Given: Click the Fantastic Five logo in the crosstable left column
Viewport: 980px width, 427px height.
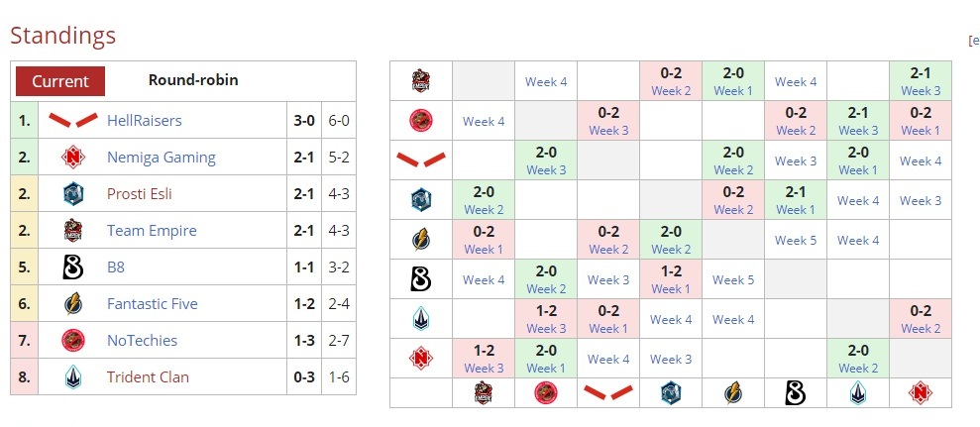Looking at the screenshot, I should (x=421, y=240).
